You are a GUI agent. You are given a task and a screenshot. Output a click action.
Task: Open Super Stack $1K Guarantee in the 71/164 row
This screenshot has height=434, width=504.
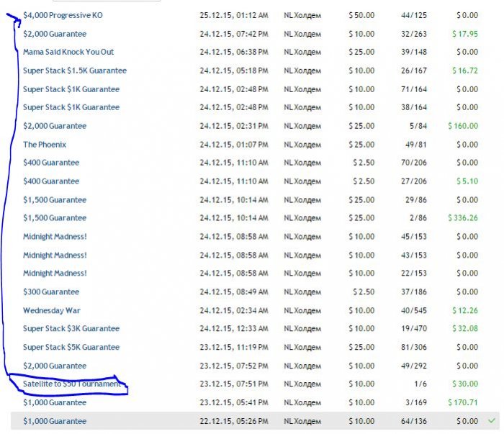point(71,89)
